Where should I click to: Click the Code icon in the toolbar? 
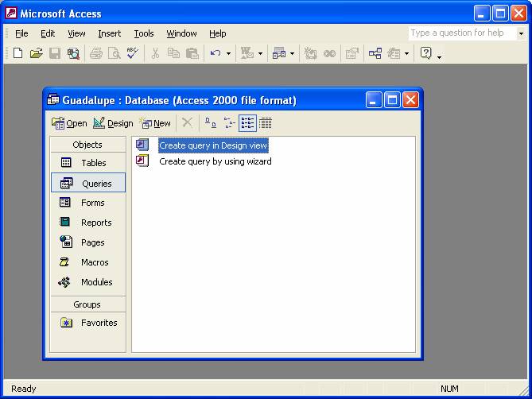pyautogui.click(x=310, y=53)
